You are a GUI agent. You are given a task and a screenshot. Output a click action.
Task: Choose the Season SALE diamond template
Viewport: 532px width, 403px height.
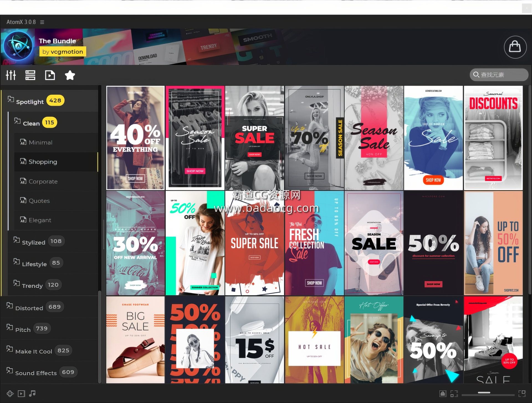[x=374, y=243]
